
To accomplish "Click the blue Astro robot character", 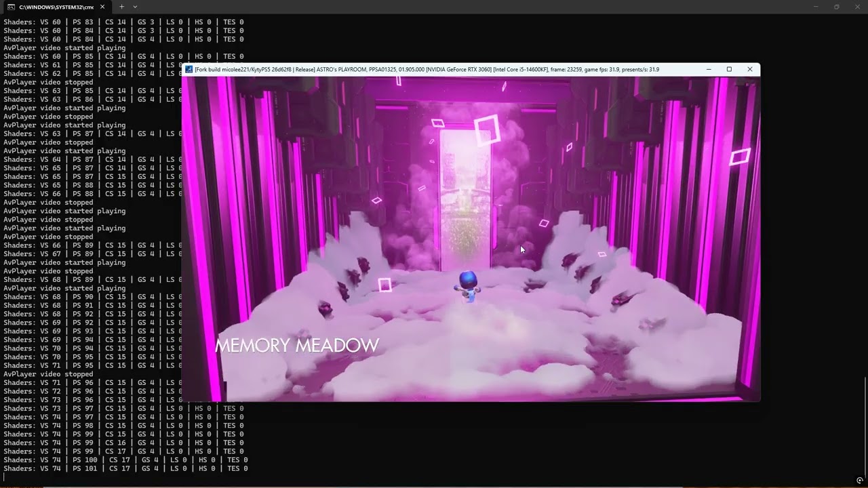I will click(468, 285).
